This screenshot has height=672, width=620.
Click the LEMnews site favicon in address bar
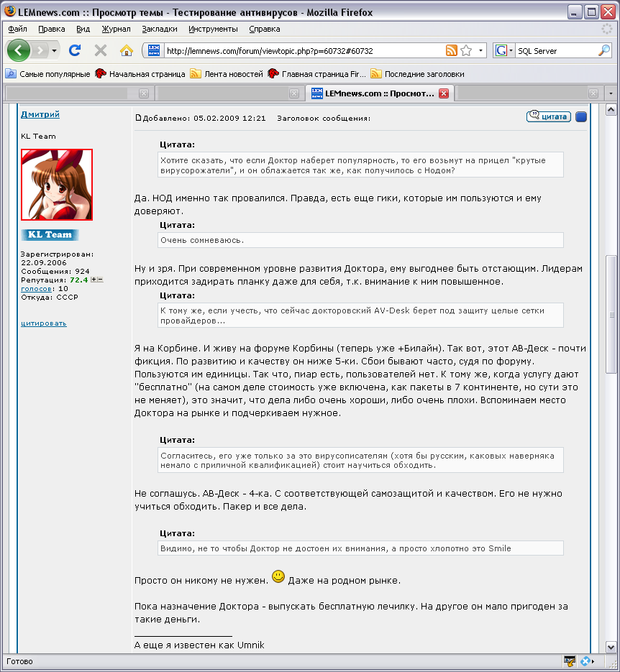coord(154,50)
